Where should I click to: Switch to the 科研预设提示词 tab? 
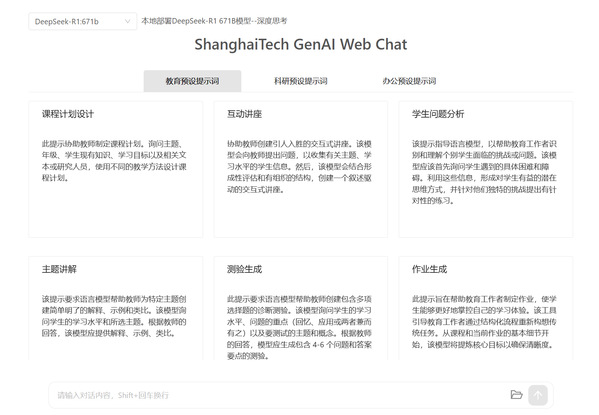301,81
